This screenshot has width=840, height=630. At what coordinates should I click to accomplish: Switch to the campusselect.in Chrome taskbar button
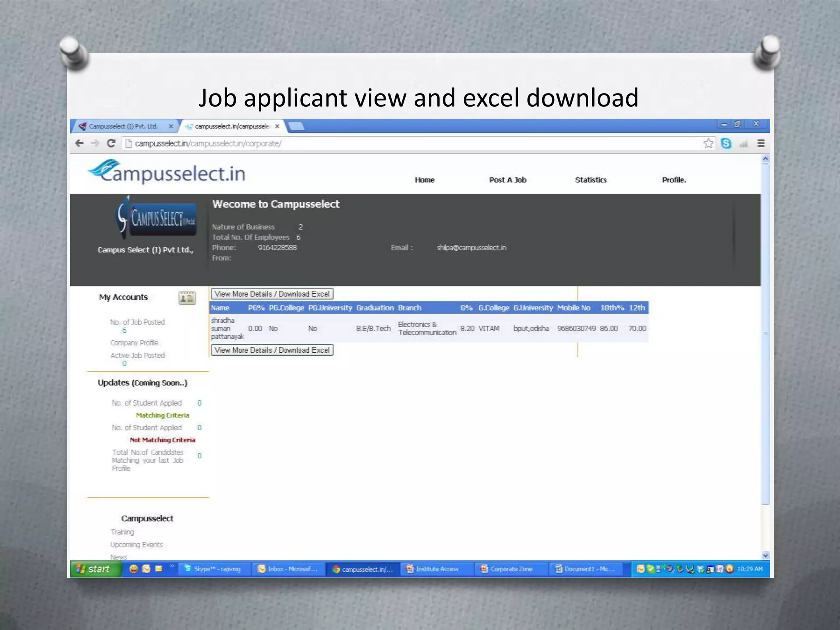click(363, 569)
